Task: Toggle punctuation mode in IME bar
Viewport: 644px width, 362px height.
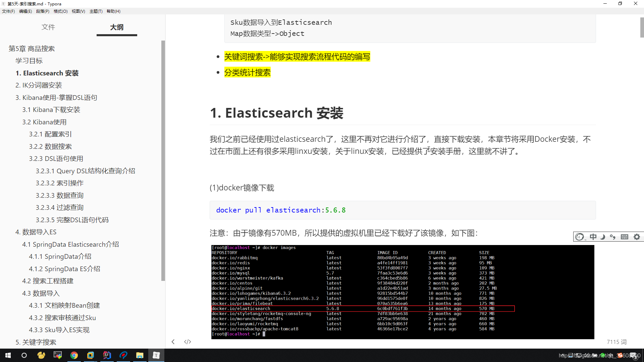Action: tap(613, 237)
